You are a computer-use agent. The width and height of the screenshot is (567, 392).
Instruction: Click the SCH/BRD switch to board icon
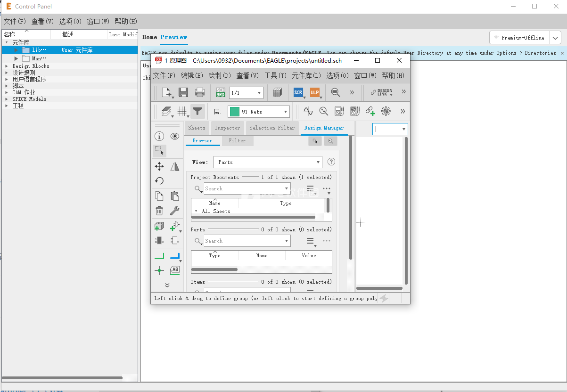tap(220, 93)
